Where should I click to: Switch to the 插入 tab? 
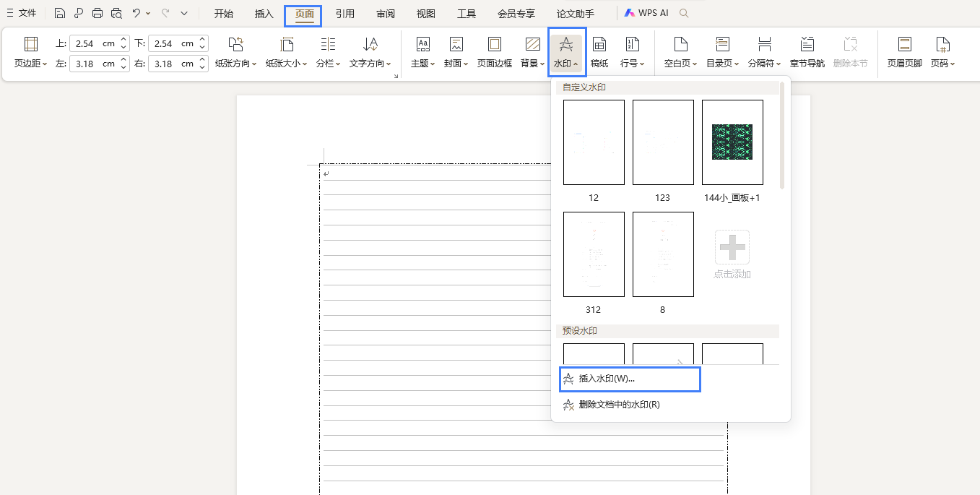[264, 14]
